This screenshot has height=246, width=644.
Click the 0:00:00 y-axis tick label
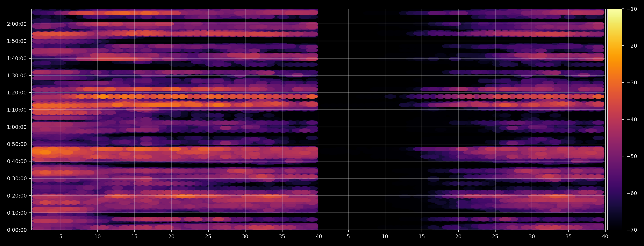17,230
